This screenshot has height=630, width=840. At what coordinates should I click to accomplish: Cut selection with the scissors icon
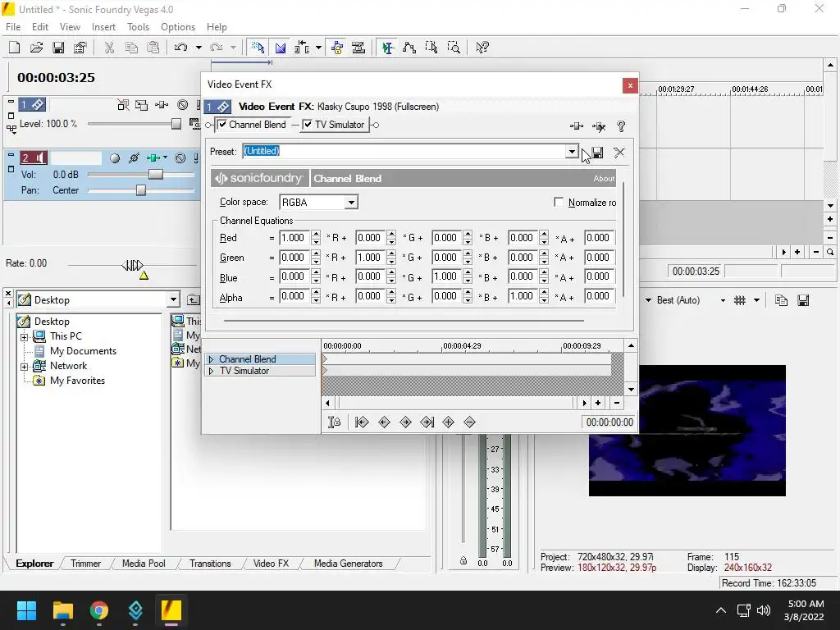pos(109,48)
